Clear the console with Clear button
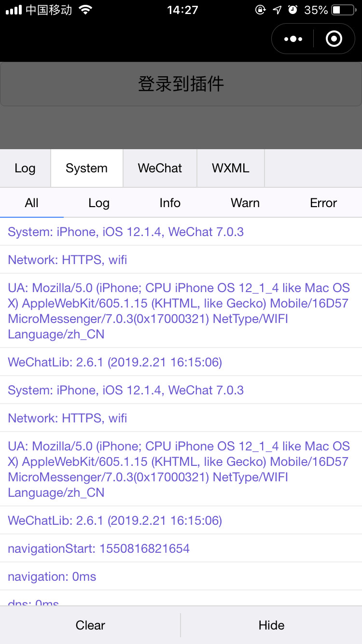The width and height of the screenshot is (362, 644). (x=90, y=625)
